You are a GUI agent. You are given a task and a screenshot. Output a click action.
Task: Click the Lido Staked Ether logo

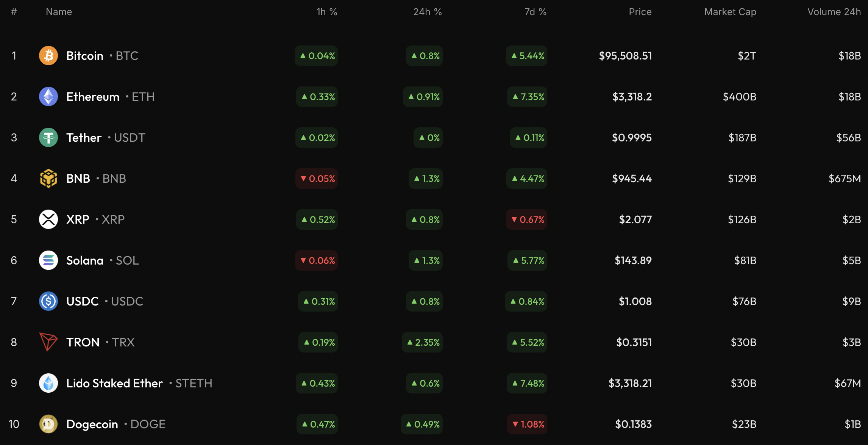(x=48, y=383)
